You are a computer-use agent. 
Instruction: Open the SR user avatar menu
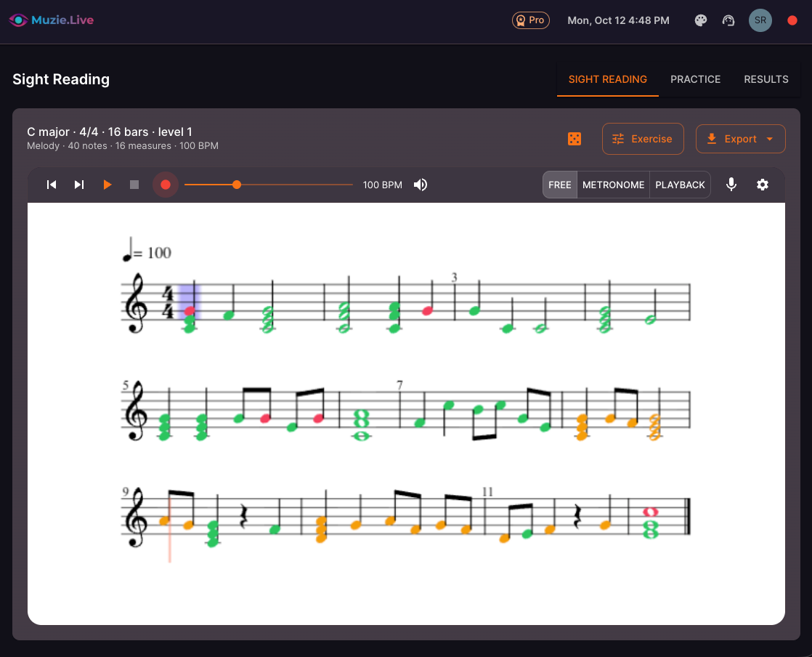(x=760, y=20)
